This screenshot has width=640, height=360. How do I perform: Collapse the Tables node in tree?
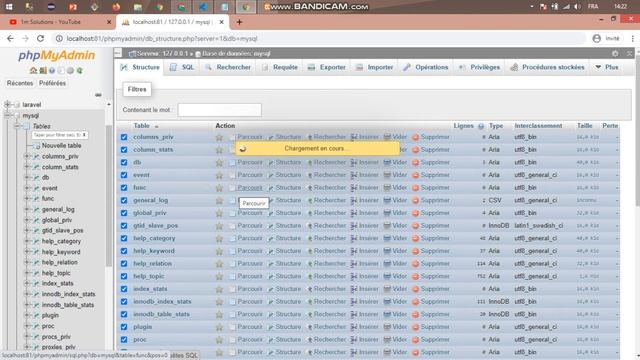(x=17, y=126)
